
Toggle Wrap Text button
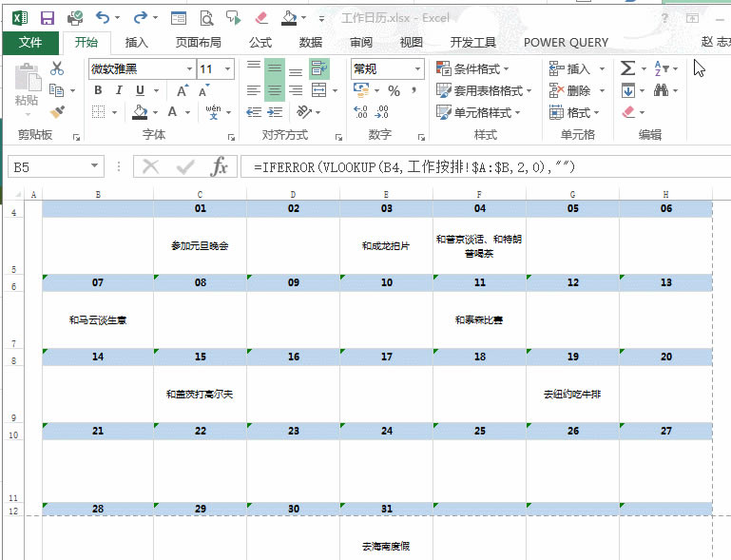(x=317, y=68)
